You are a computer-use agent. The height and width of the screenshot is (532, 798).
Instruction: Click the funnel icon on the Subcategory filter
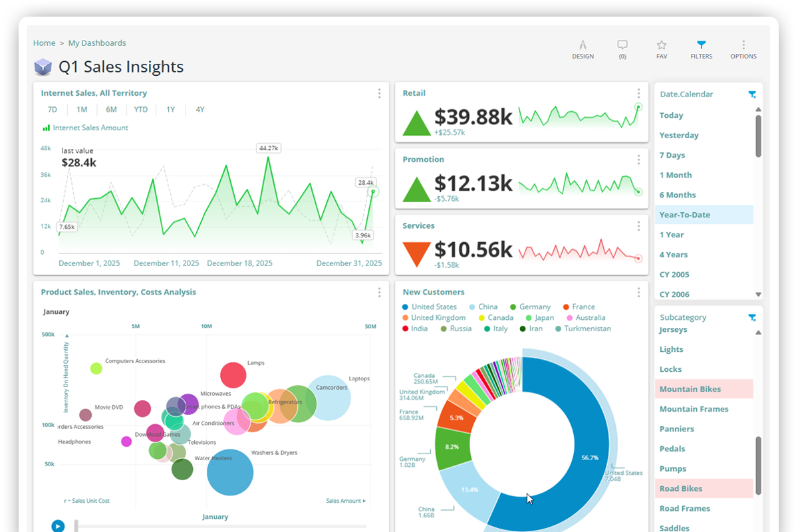(752, 317)
